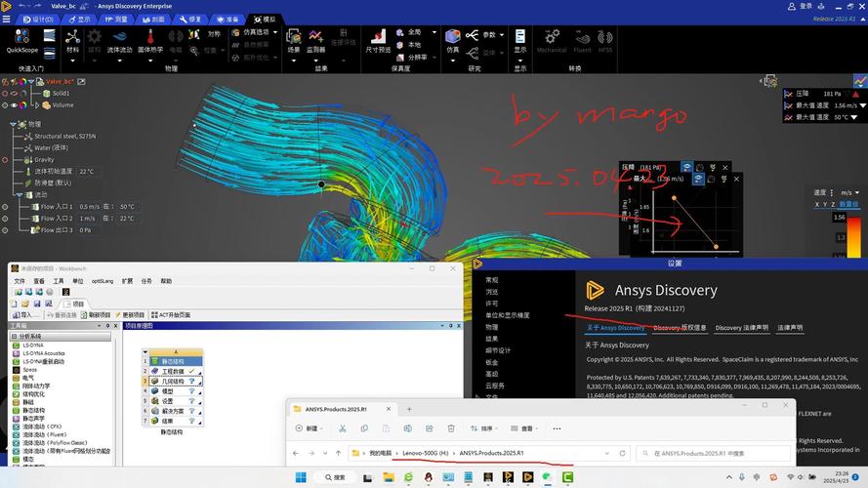The width and height of the screenshot is (868, 488).
Task: Click the Explorer up arrow button
Action: click(338, 453)
